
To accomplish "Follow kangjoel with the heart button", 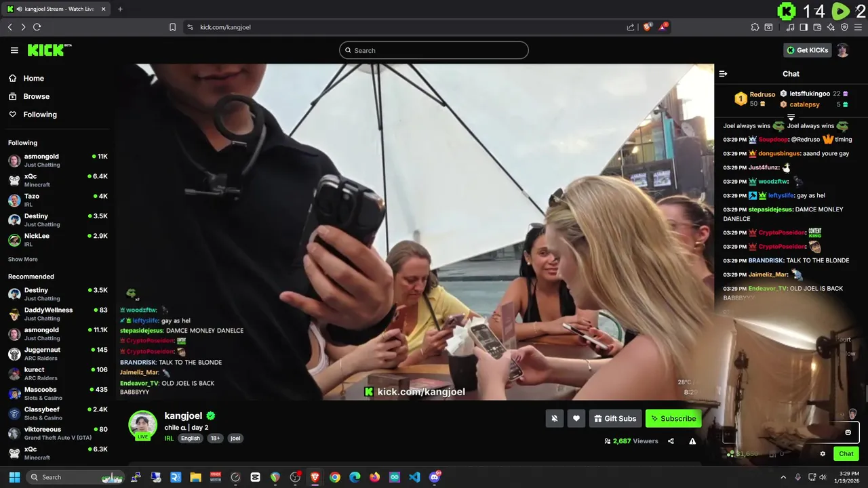I will click(576, 419).
